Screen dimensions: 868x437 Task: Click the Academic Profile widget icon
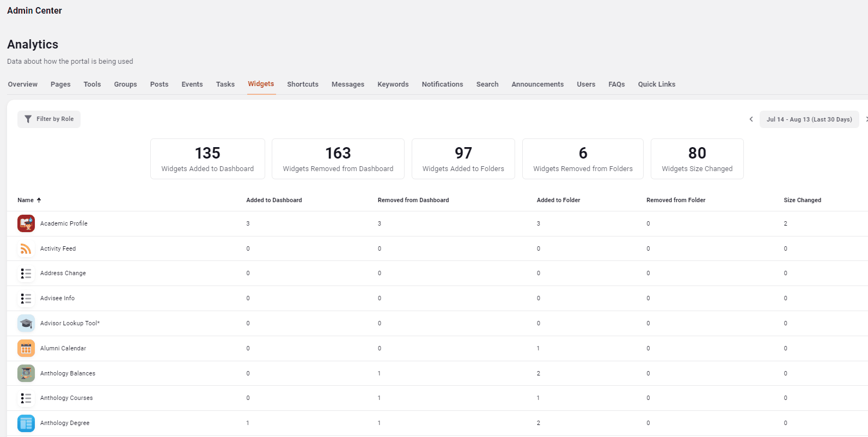(x=26, y=223)
